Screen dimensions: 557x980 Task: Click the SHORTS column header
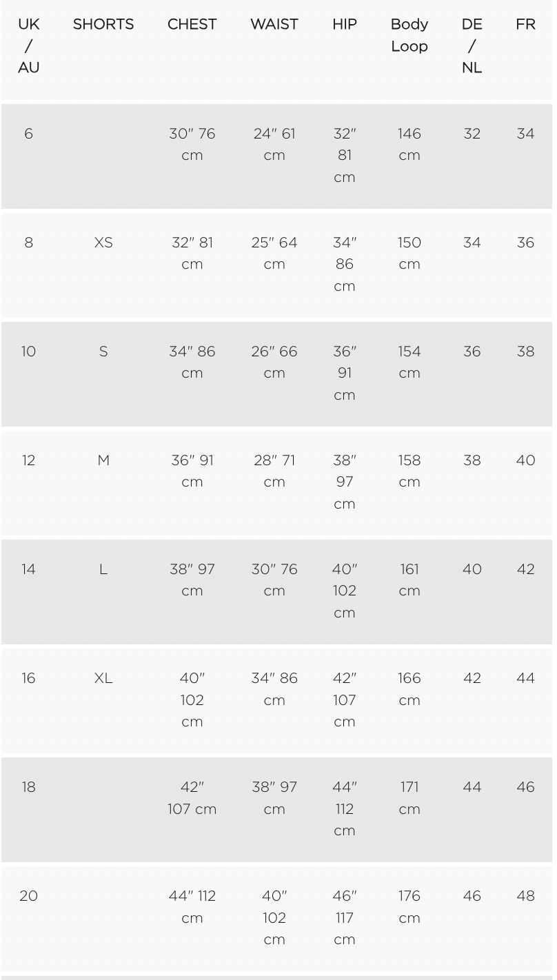(103, 25)
